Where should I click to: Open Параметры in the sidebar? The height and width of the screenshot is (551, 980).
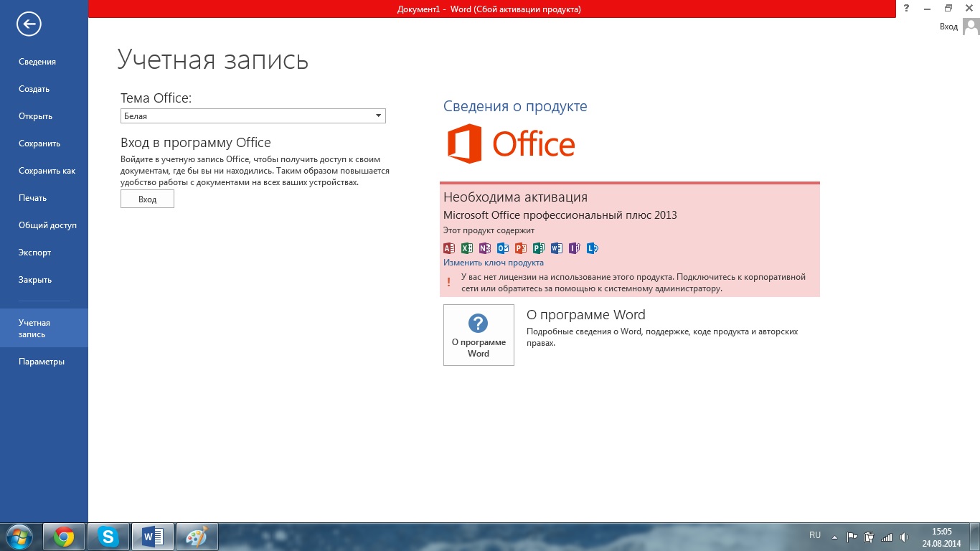point(44,362)
